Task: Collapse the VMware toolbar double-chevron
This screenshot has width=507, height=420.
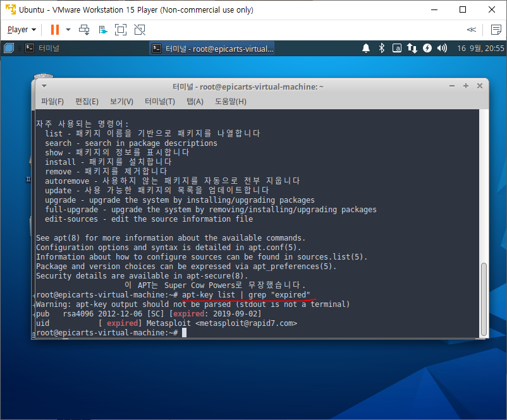Action: pyautogui.click(x=472, y=30)
